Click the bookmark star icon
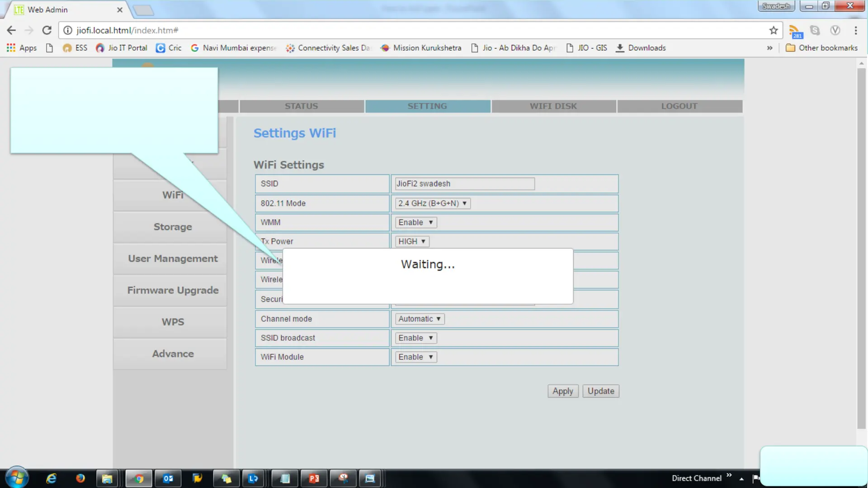Viewport: 868px width, 488px height. tap(774, 30)
